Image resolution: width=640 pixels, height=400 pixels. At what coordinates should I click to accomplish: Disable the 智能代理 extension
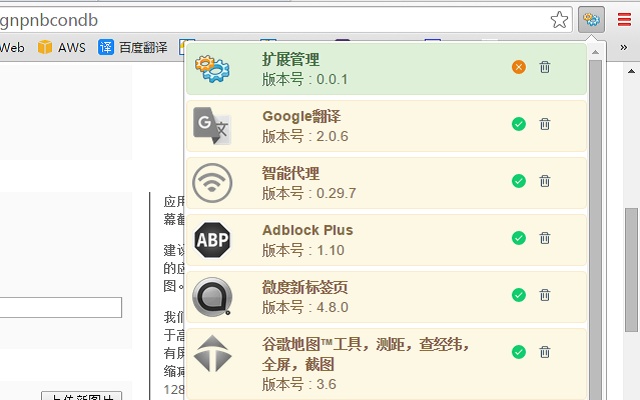[x=519, y=181]
